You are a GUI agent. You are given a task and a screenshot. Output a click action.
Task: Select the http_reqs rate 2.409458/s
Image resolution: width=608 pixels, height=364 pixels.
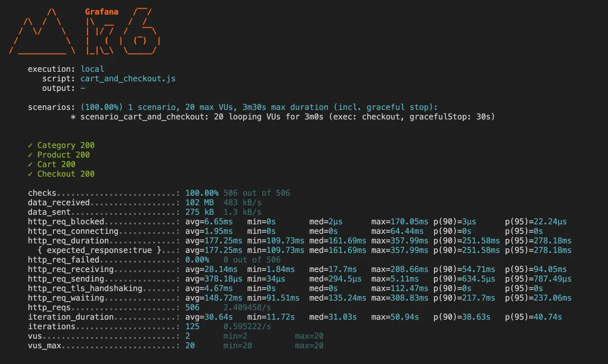(247, 307)
